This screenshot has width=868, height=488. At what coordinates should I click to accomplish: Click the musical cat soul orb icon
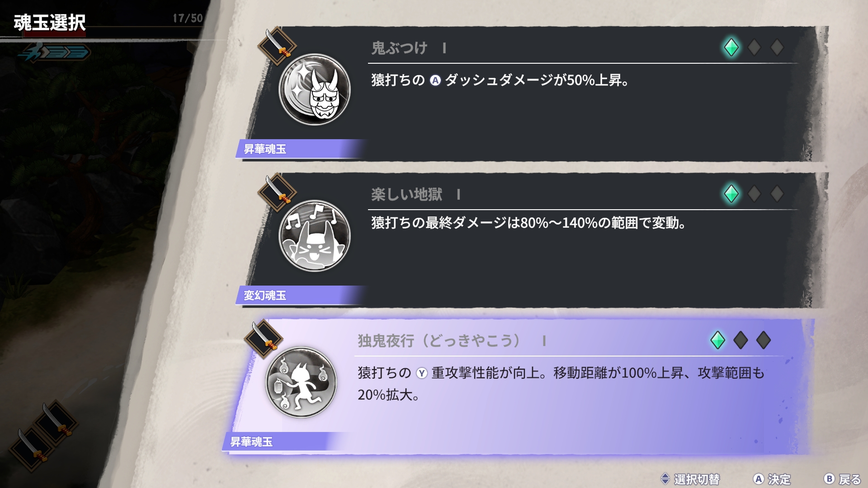click(x=315, y=236)
